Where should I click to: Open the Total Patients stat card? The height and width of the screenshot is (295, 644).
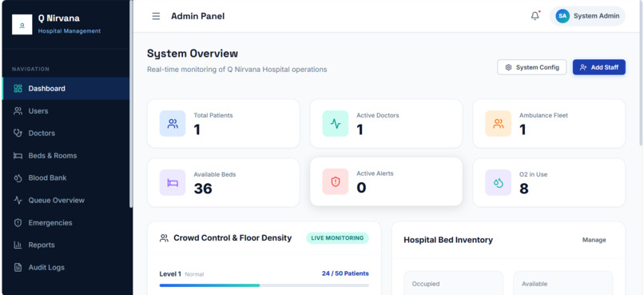click(224, 123)
